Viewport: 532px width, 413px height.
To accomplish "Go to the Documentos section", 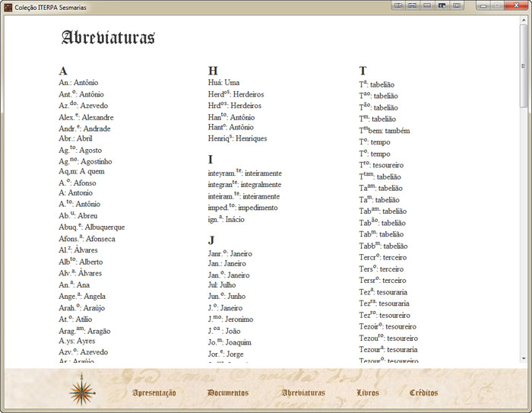I will click(x=228, y=393).
